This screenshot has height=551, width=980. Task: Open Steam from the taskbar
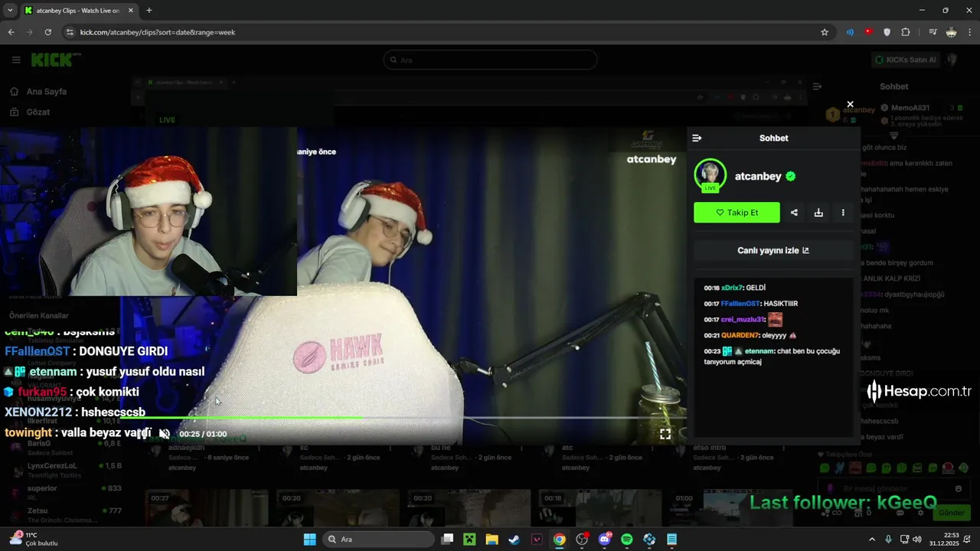(x=514, y=540)
